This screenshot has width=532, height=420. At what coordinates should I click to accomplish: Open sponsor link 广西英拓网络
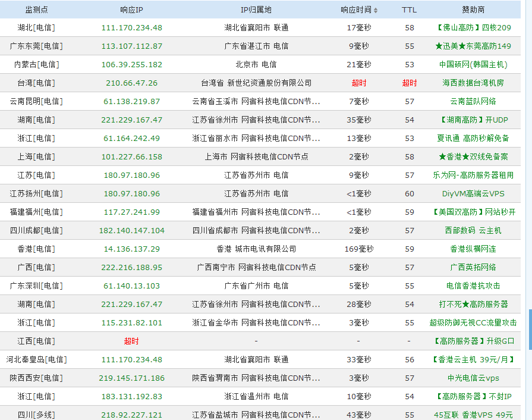(x=473, y=267)
